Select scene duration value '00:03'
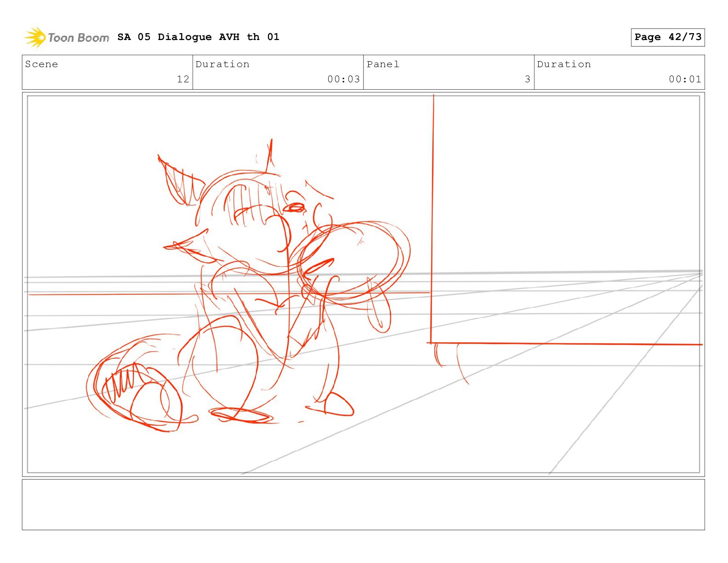 pos(343,79)
